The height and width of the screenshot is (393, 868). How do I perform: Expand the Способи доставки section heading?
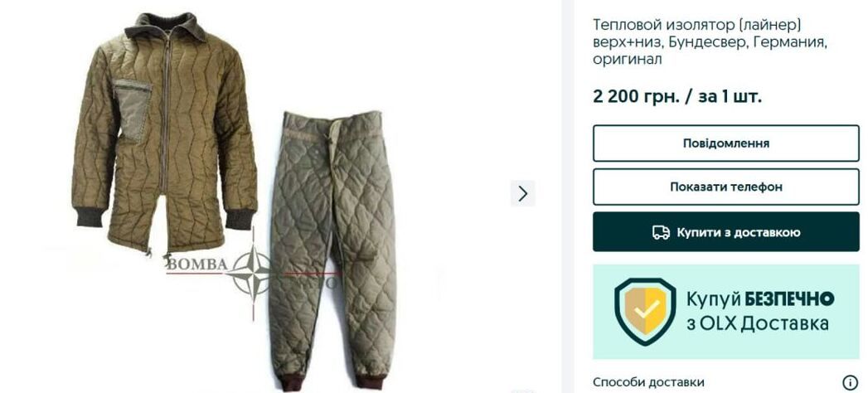pos(648,382)
